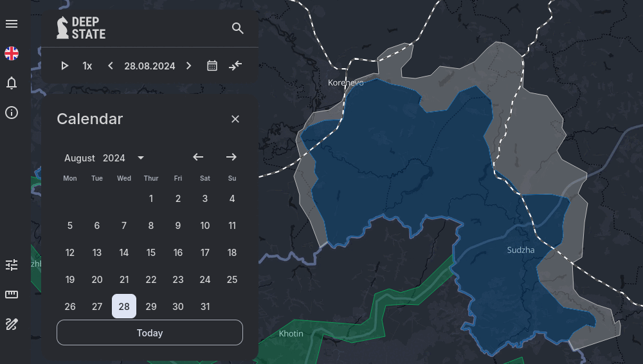Click Sudzha label on the map
The height and width of the screenshot is (364, 643).
tap(520, 250)
